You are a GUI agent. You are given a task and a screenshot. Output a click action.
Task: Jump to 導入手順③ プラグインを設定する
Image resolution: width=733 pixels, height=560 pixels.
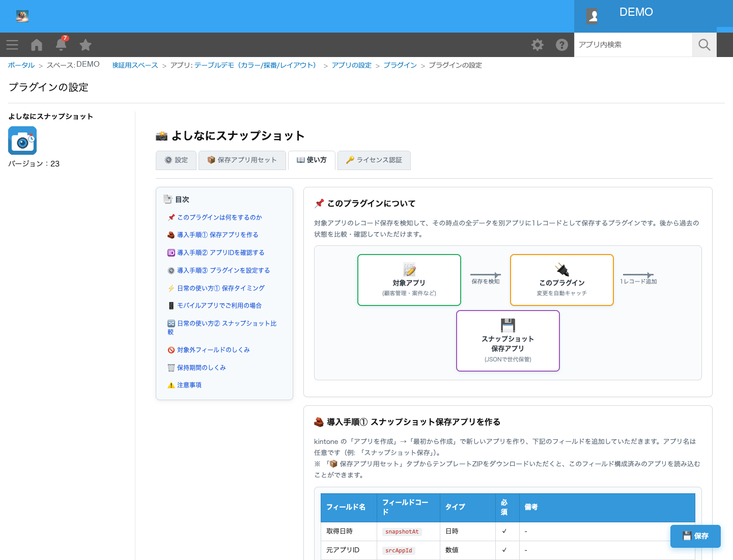pos(219,270)
